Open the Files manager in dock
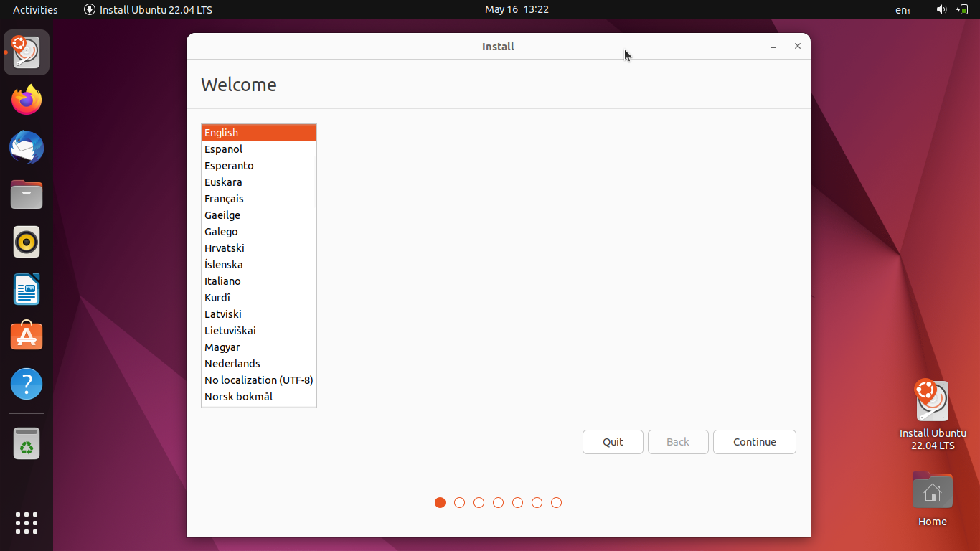 (27, 194)
